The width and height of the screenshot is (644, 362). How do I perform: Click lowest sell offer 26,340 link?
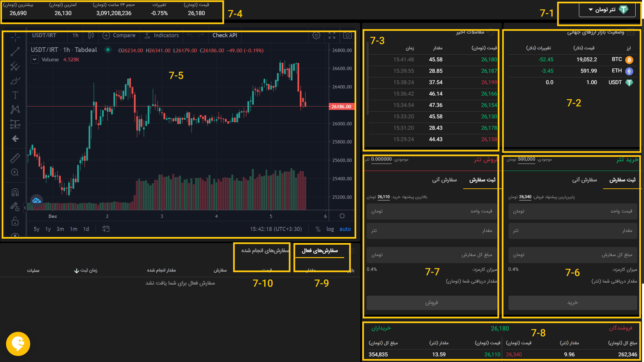click(525, 197)
